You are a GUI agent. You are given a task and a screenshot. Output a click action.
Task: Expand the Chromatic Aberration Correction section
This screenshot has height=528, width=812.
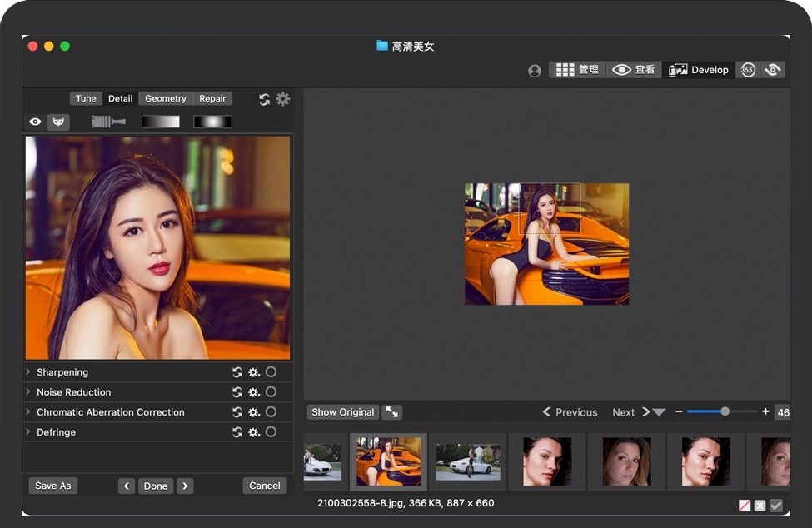(28, 412)
